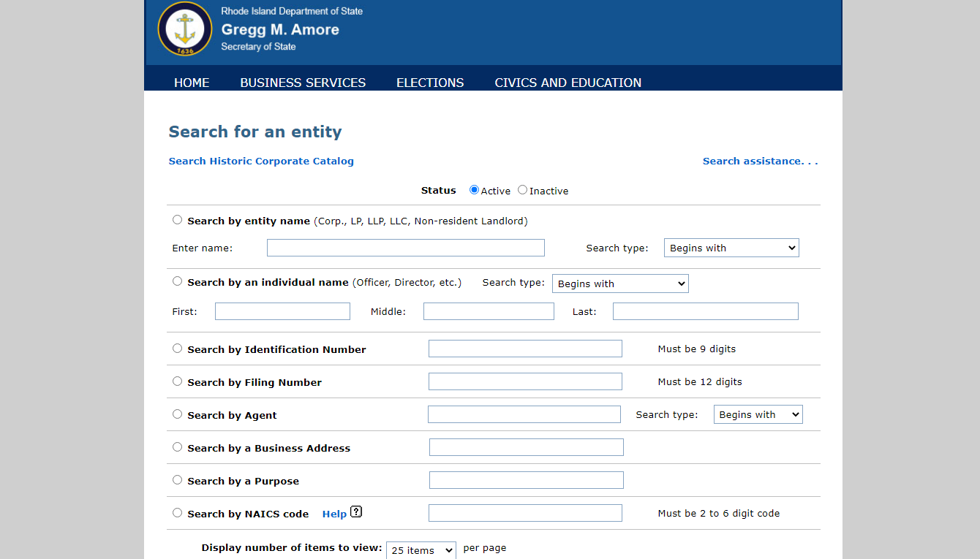
Task: Focus the NAICS code field
Action: click(525, 513)
